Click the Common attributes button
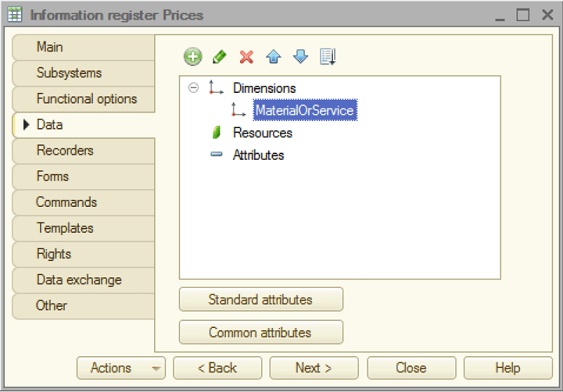The width and height of the screenshot is (563, 392). (261, 332)
